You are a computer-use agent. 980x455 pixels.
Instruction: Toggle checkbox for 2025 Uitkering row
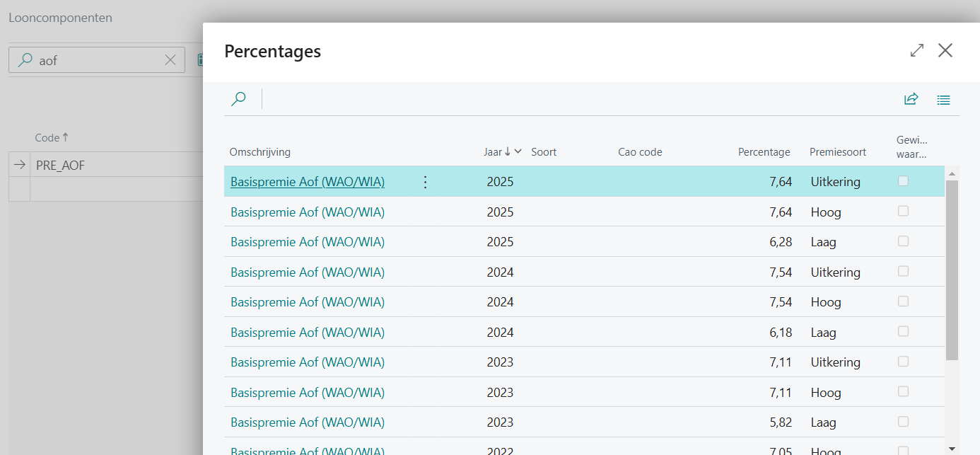point(903,181)
